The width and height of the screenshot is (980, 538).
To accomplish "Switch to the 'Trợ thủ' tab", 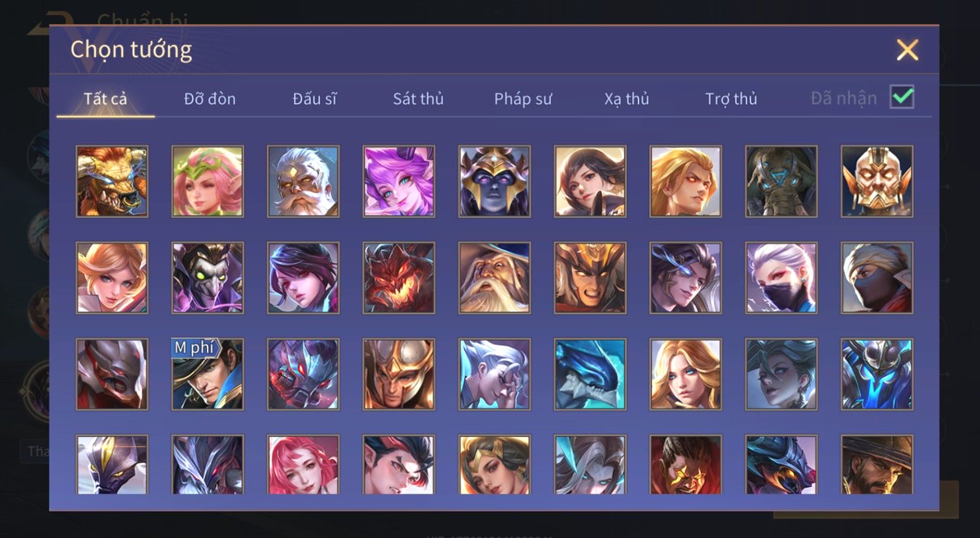I will (731, 99).
